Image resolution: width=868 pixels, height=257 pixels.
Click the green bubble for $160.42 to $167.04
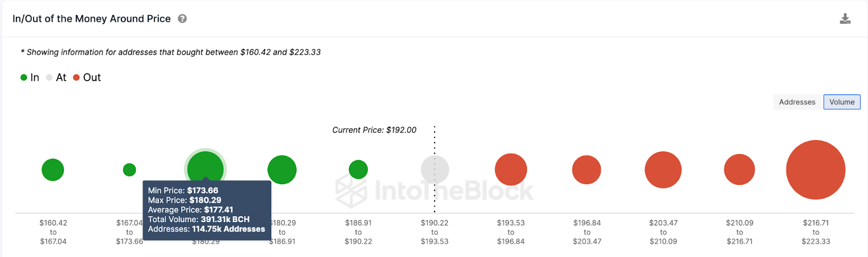coord(53,170)
